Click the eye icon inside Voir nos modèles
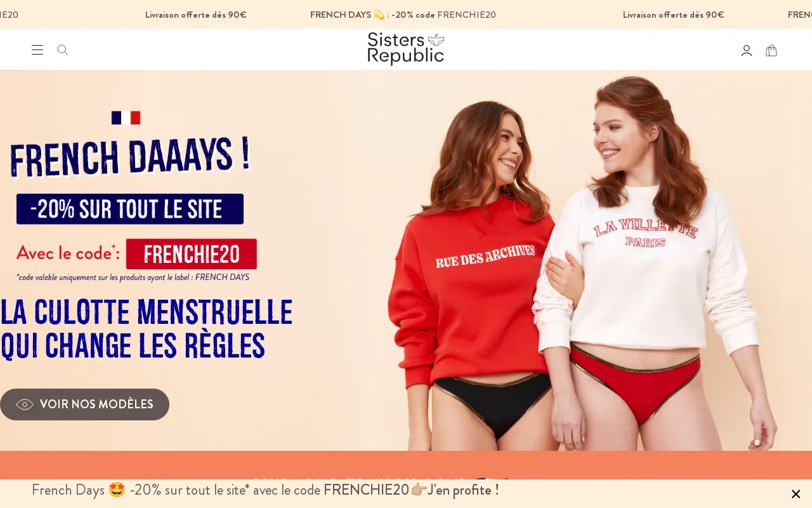The image size is (812, 508). (25, 404)
